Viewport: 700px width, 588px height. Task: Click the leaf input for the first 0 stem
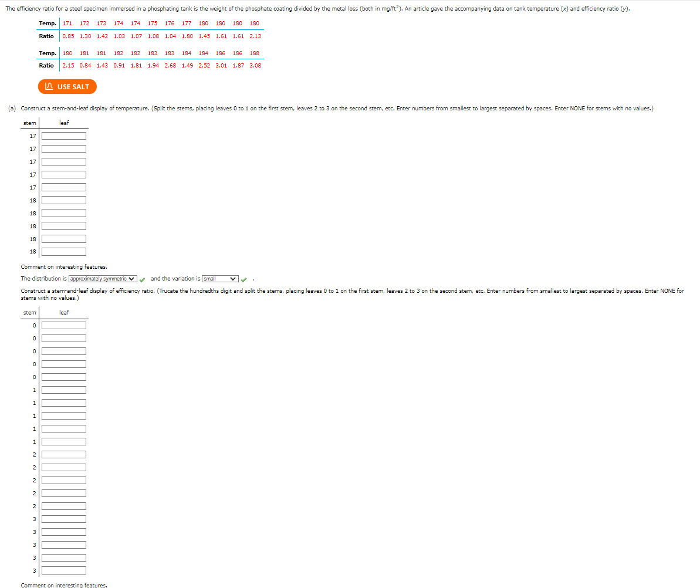click(63, 325)
